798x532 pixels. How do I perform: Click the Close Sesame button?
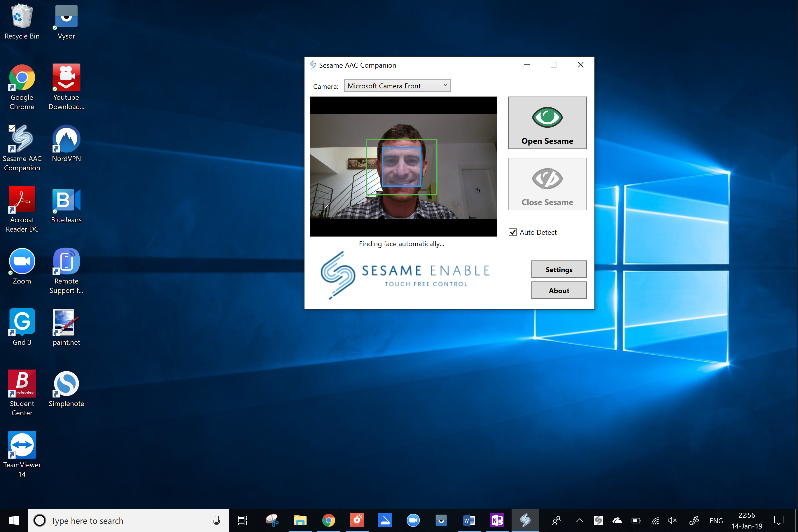[x=547, y=184]
